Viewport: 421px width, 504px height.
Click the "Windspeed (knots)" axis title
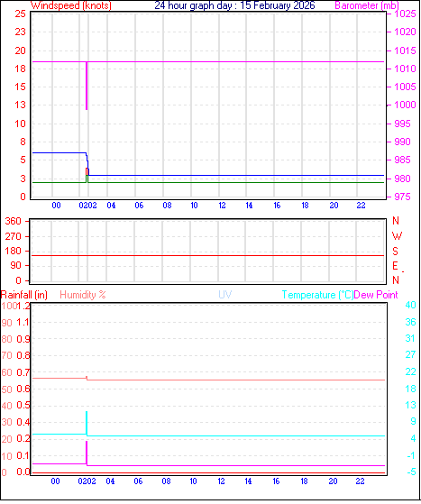tap(71, 5)
